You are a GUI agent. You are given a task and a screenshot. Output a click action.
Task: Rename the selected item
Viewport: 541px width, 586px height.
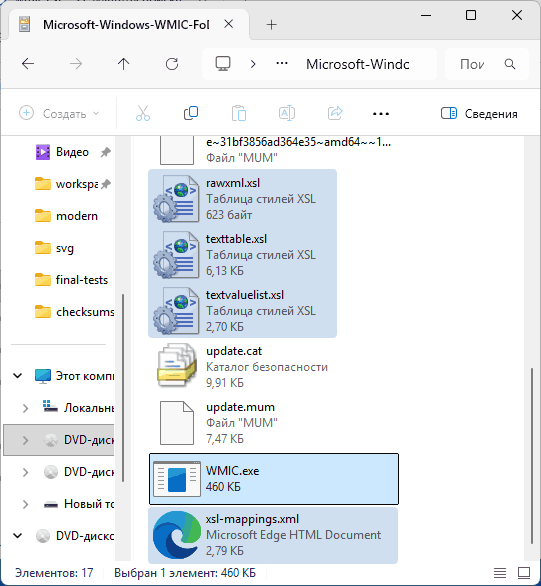pyautogui.click(x=287, y=113)
